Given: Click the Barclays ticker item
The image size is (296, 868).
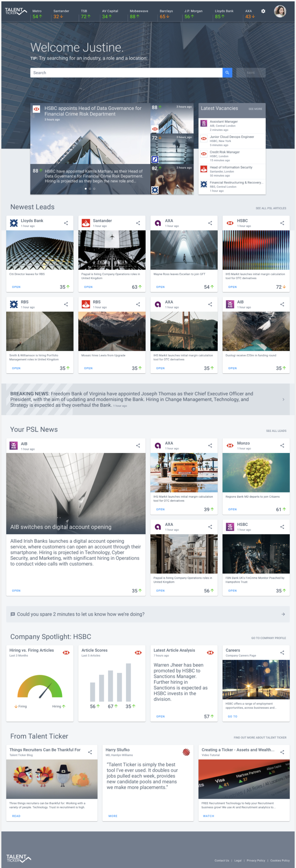Looking at the screenshot, I should [166, 14].
